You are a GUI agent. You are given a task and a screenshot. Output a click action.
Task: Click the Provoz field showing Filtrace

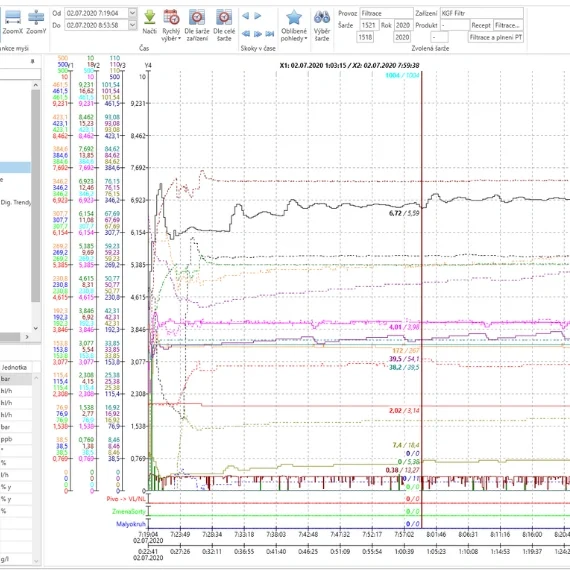[386, 13]
